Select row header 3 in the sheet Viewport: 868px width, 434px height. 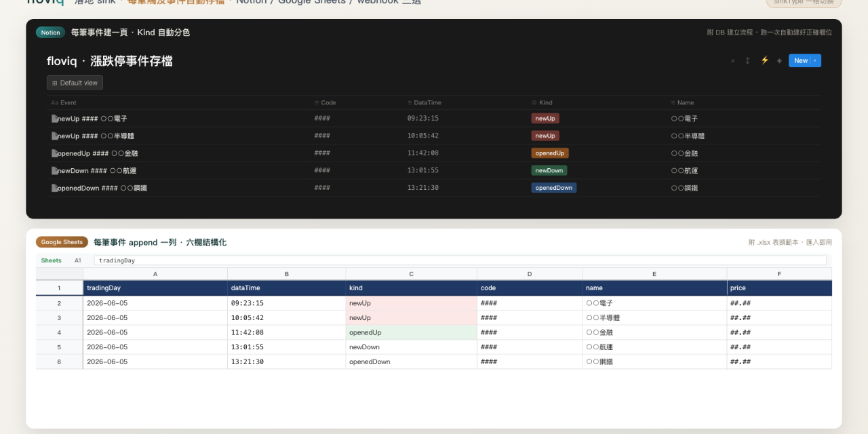(60, 318)
